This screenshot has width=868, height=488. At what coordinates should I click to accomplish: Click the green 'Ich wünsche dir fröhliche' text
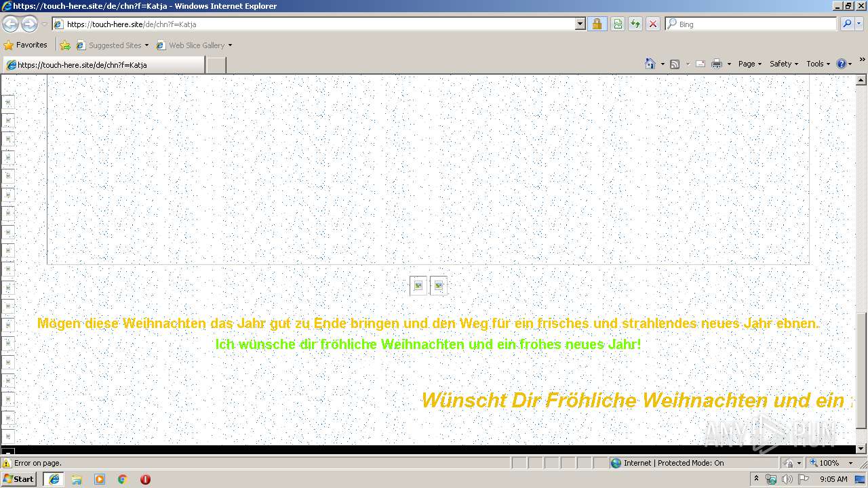pos(428,344)
